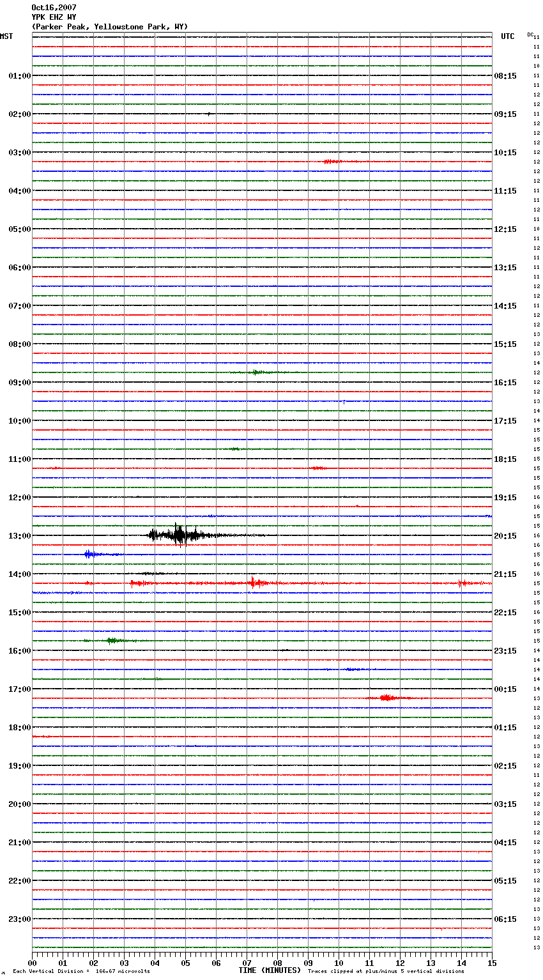543x980 pixels.
Task: Click the Parker Peak, Yellowstone Park location title
Action: (x=110, y=27)
